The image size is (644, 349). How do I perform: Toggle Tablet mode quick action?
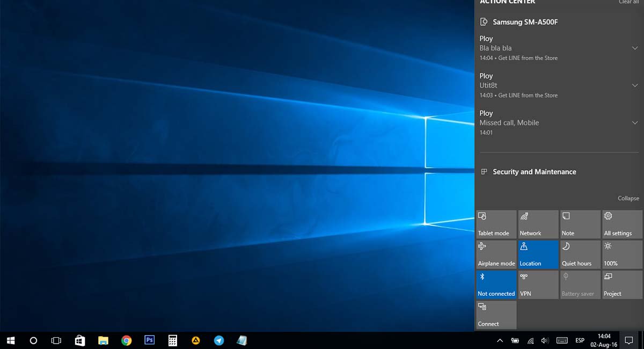click(496, 224)
